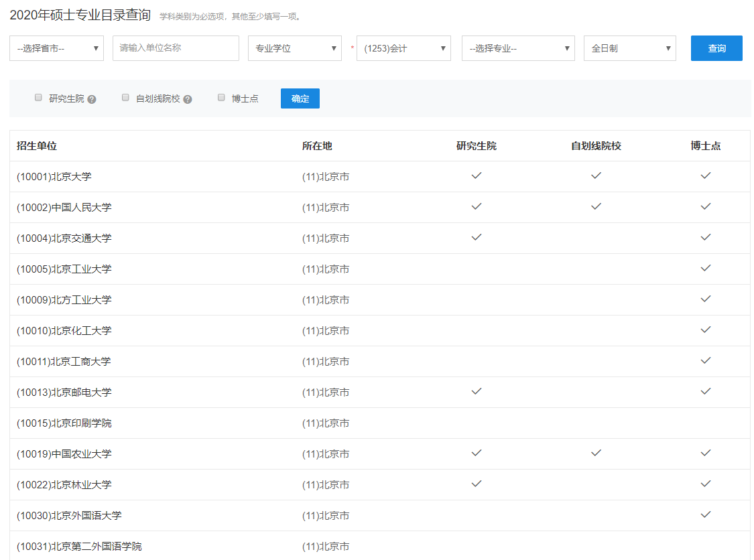Click help icon next to 研究生院
Screen dimensions: 754x560
tap(92, 99)
